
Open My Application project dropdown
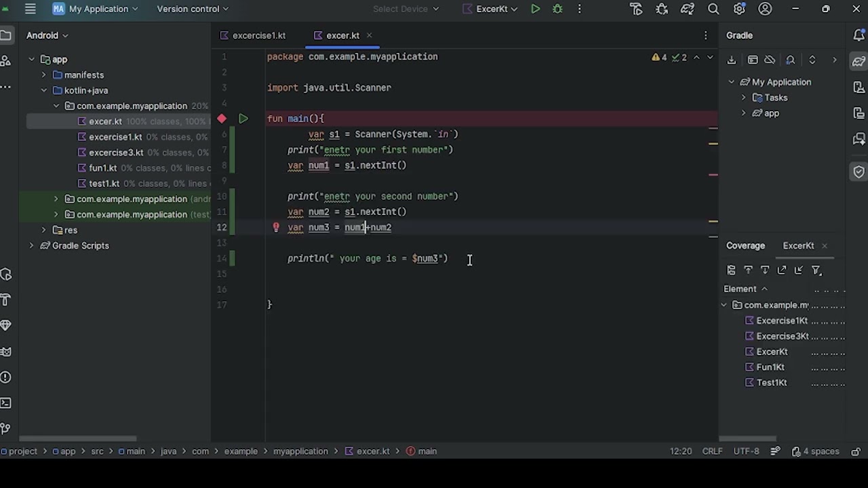pos(96,9)
